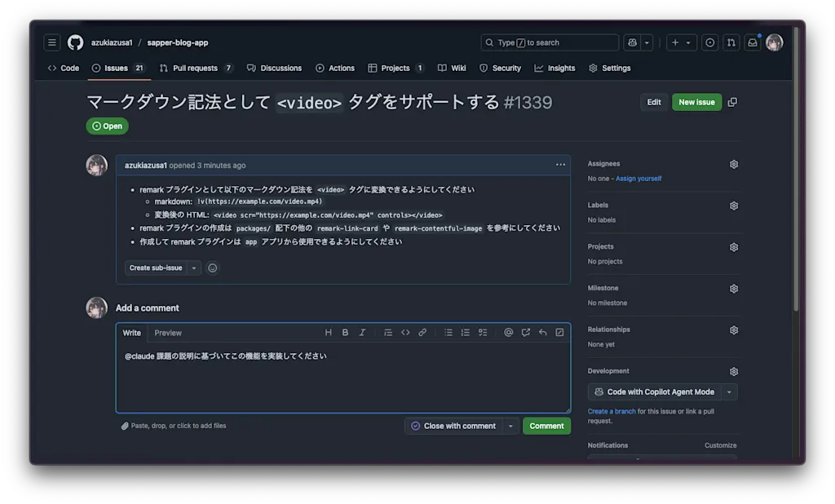
Task: Insert a numbered list from toolbar
Action: pyautogui.click(x=466, y=333)
